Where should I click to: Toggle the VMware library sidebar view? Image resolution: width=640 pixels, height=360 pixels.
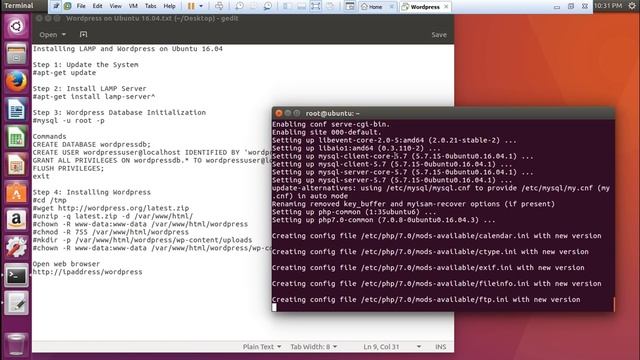click(x=287, y=6)
